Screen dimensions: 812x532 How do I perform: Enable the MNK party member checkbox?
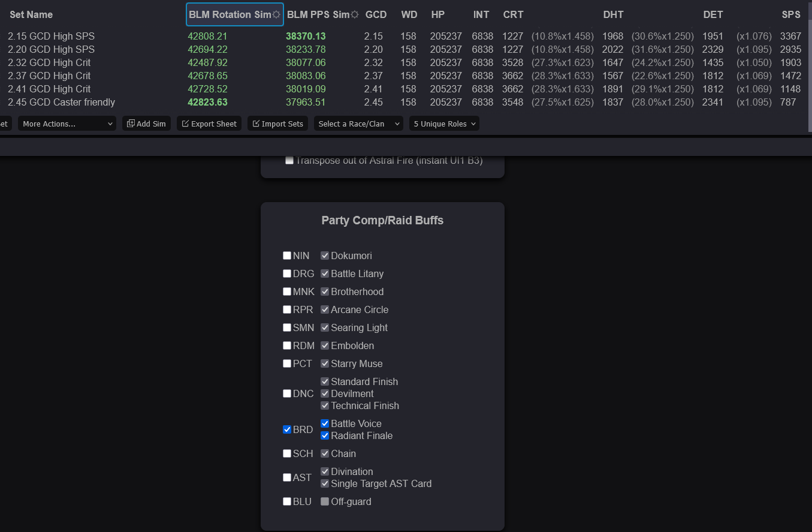click(x=287, y=291)
